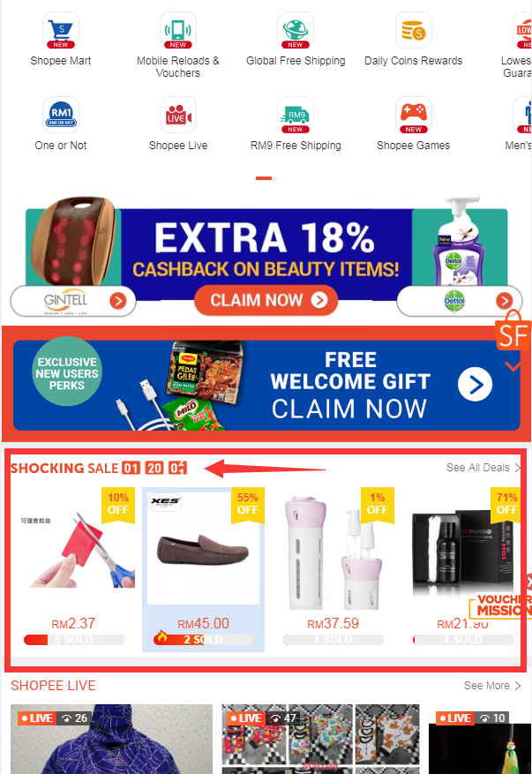Open Daily Coins Rewards icon
This screenshot has width=532, height=774.
point(414,31)
